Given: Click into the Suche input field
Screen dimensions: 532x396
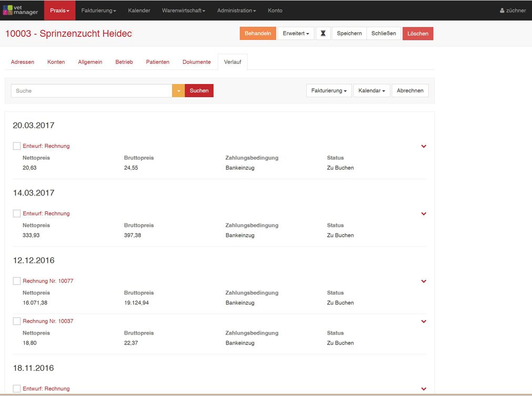Looking at the screenshot, I should tap(91, 91).
